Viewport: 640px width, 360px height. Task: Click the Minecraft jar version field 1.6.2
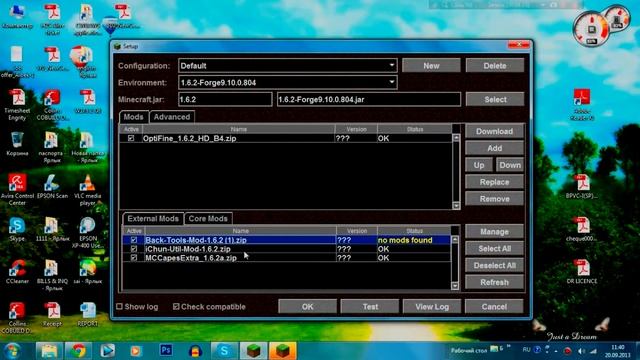[225, 99]
